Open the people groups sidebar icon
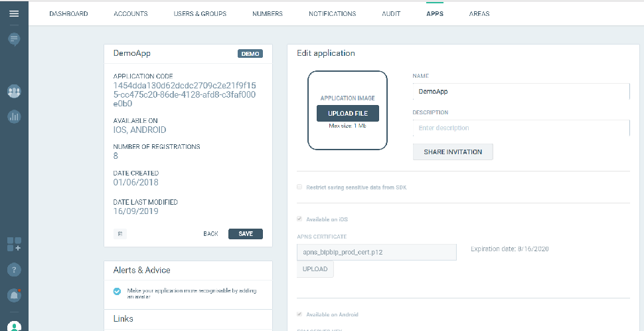Viewport: 644px width, 331px height. click(14, 91)
